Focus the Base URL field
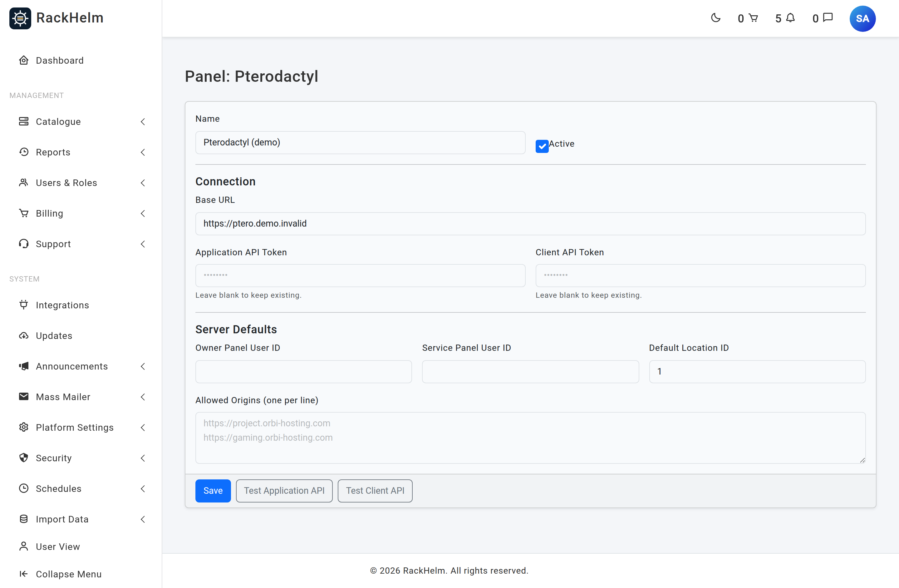Image resolution: width=899 pixels, height=588 pixels. pos(530,223)
